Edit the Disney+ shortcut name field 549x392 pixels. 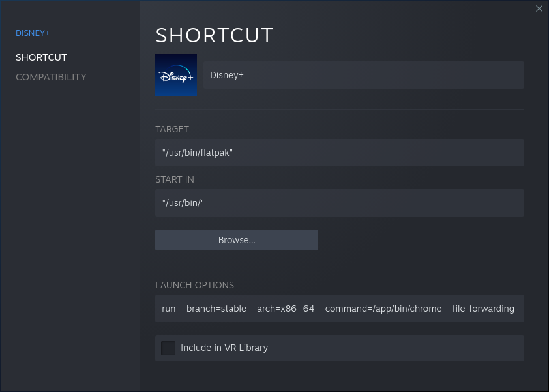(x=363, y=75)
